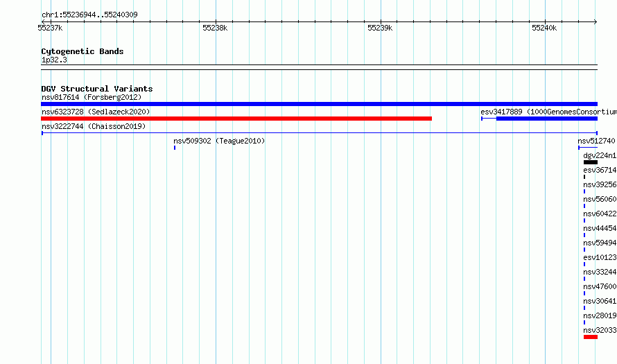Open the nsv44454 variant label

tap(600, 228)
